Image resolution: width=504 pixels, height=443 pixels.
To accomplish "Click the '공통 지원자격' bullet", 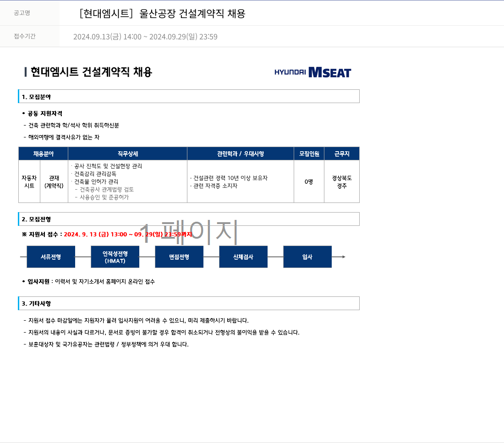I will [42, 114].
